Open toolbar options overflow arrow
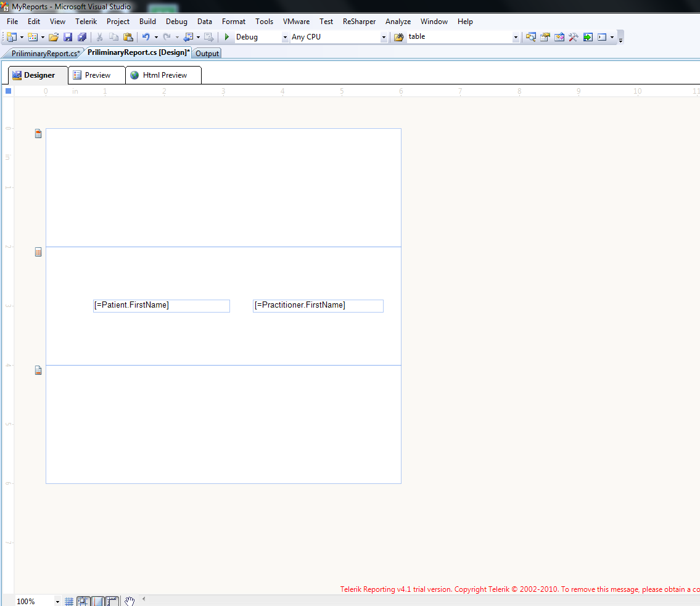The width and height of the screenshot is (700, 606). click(x=620, y=39)
